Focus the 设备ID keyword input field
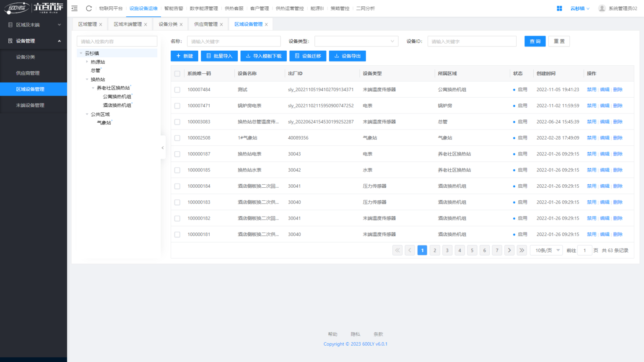644x362 pixels. pyautogui.click(x=472, y=41)
